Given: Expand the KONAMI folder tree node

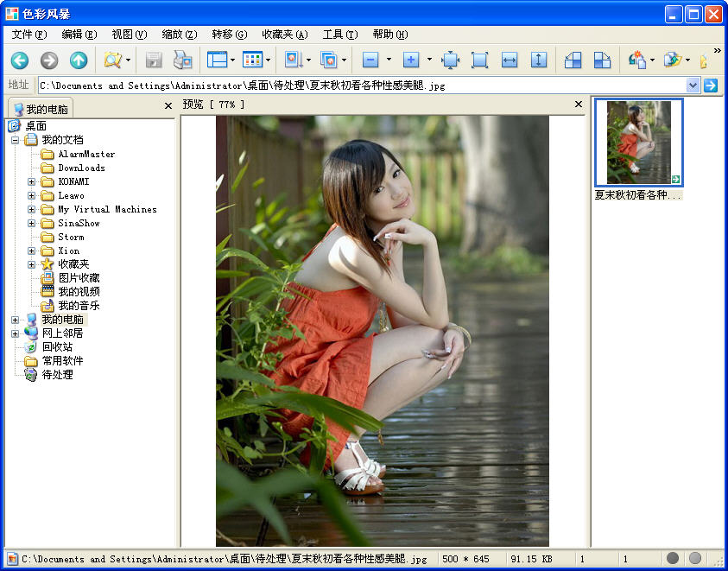Looking at the screenshot, I should [32, 182].
